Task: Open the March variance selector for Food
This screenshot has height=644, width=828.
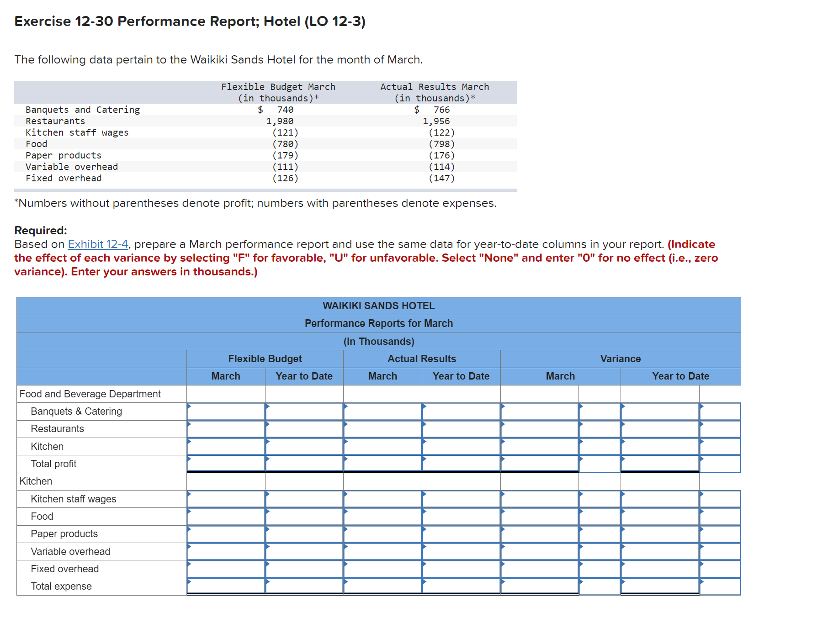Action: 599,516
